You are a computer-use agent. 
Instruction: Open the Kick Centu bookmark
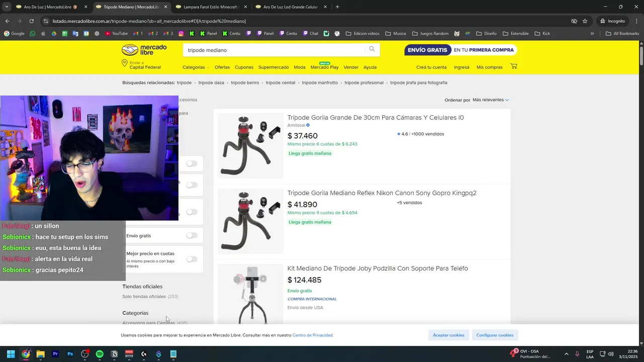(x=231, y=34)
